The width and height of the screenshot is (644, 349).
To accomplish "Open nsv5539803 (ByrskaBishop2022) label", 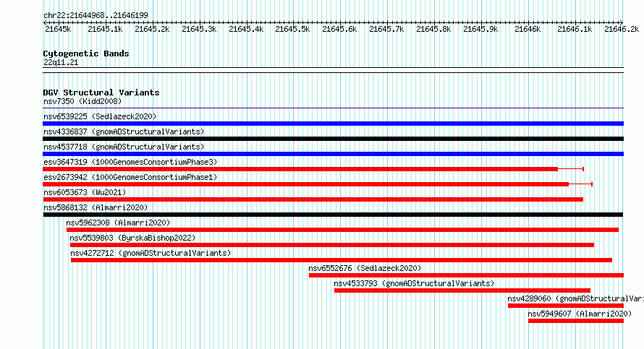I will [132, 238].
